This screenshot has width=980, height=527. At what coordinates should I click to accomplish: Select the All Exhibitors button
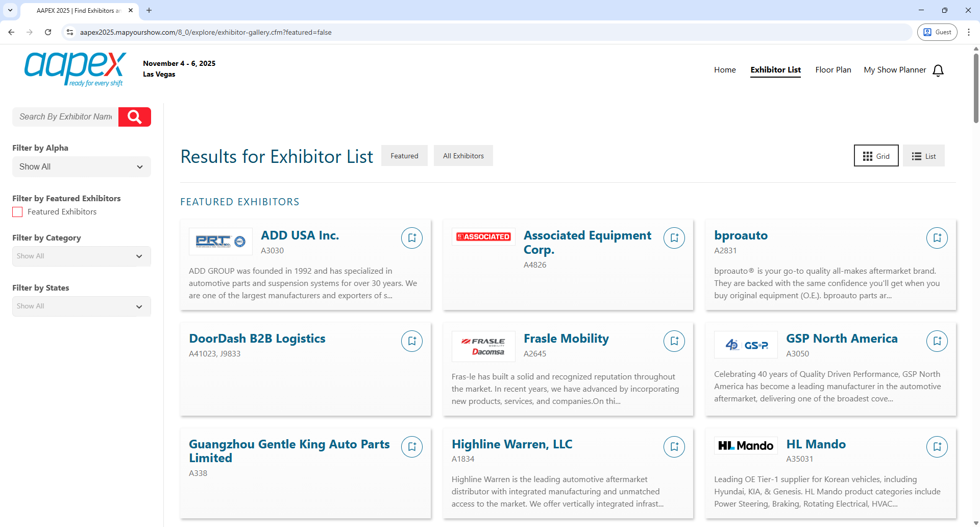[x=463, y=155]
